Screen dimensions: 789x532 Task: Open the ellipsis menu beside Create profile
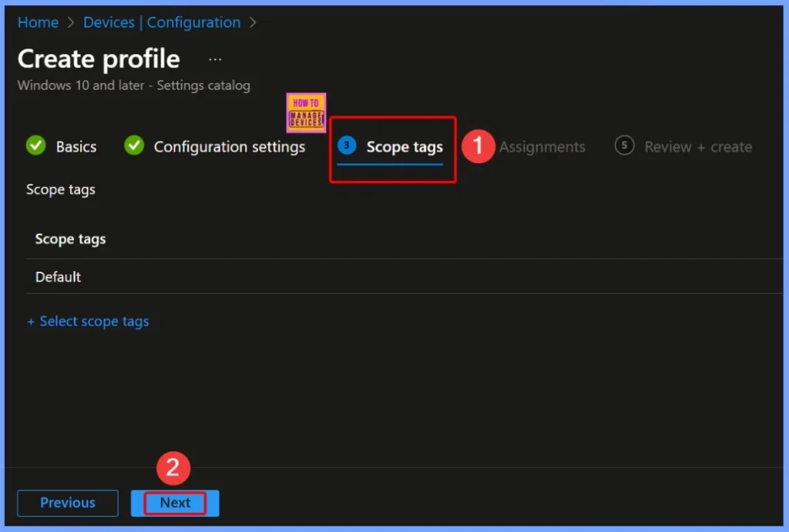click(x=215, y=59)
